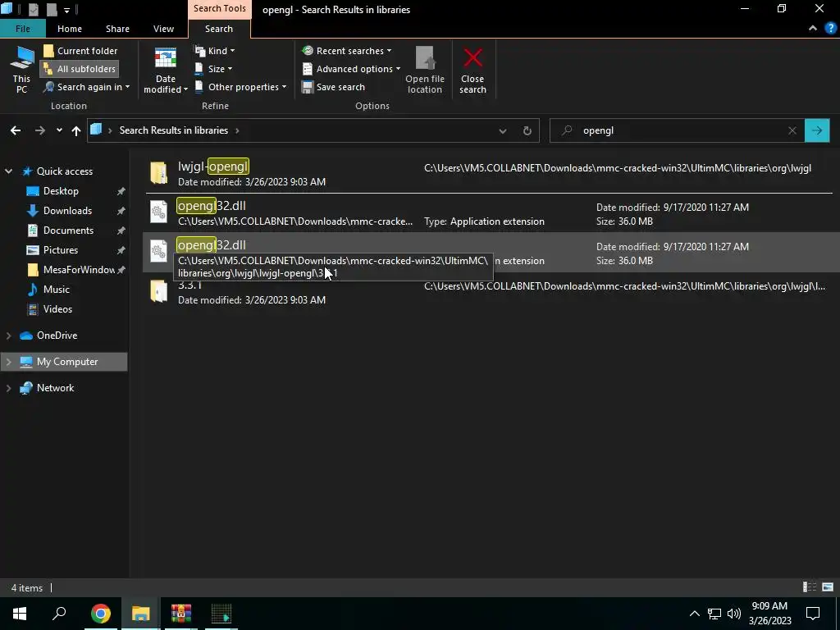Refresh the search results
840x630 pixels.
point(527,130)
